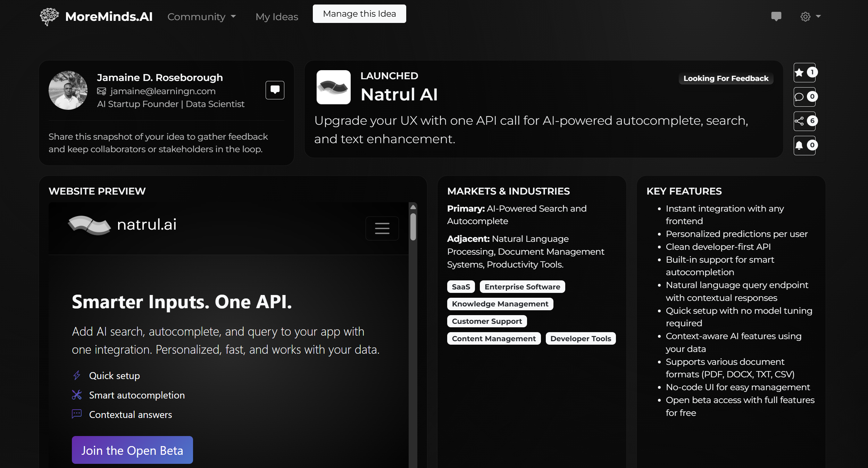
Task: Click 'No-code UI for easy management' feature
Action: click(x=737, y=387)
